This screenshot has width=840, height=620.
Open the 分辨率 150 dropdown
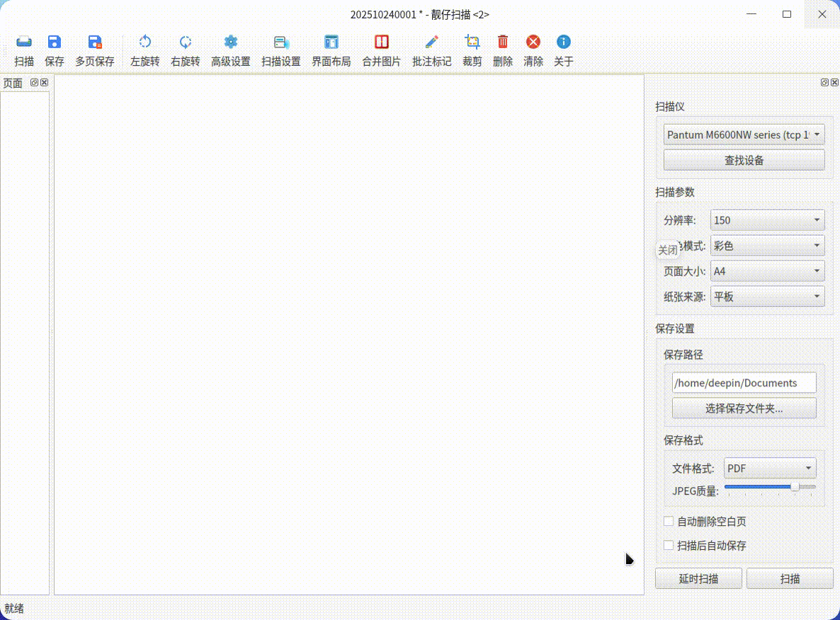[x=767, y=220]
